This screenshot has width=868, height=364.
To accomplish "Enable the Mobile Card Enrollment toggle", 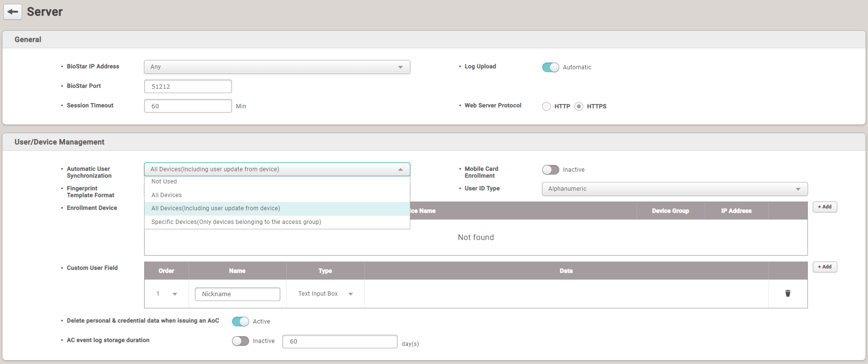I will (550, 170).
